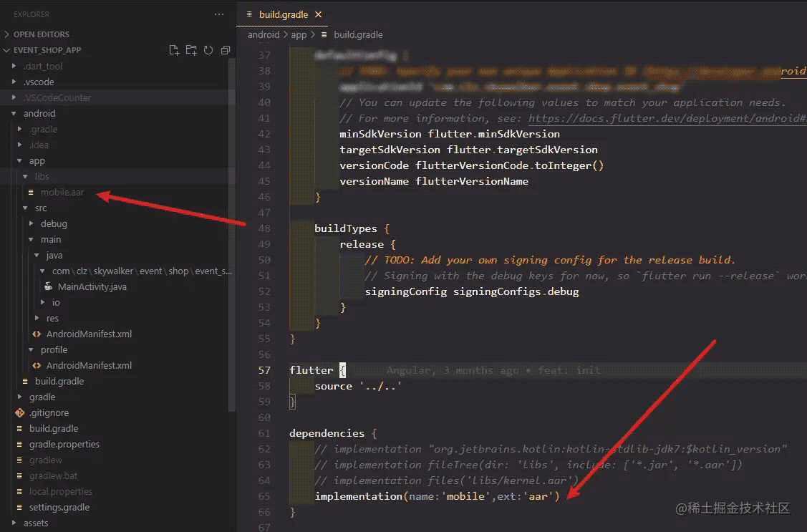Click the app breadcrumb segment
Image resolution: width=807 pixels, height=532 pixels.
pyautogui.click(x=299, y=34)
